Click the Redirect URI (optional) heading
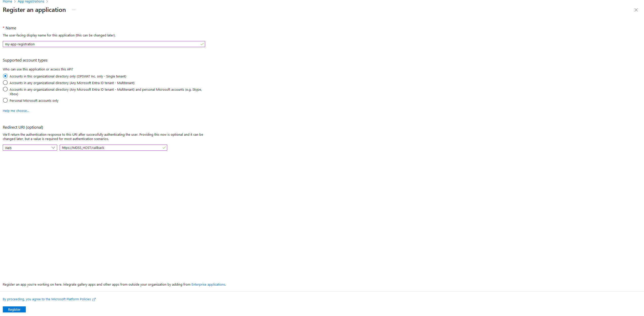This screenshot has height=316, width=644. 23,127
